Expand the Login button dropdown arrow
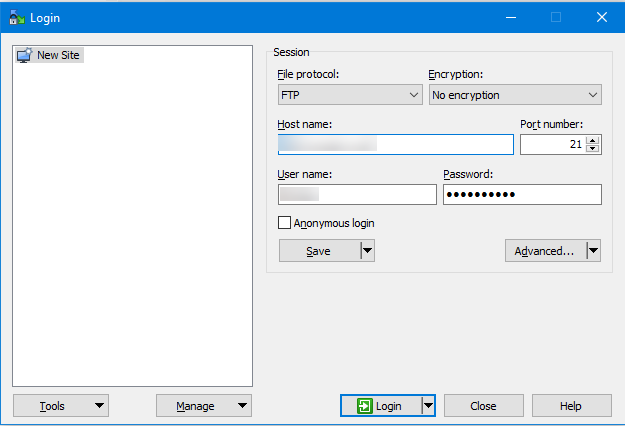This screenshot has width=625, height=426. pos(428,405)
